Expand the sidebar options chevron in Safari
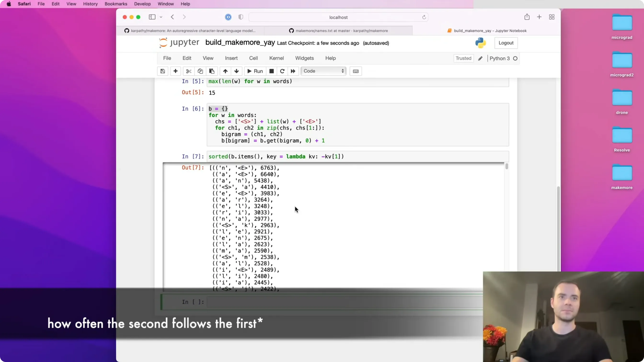This screenshot has width=644, height=362. (161, 17)
